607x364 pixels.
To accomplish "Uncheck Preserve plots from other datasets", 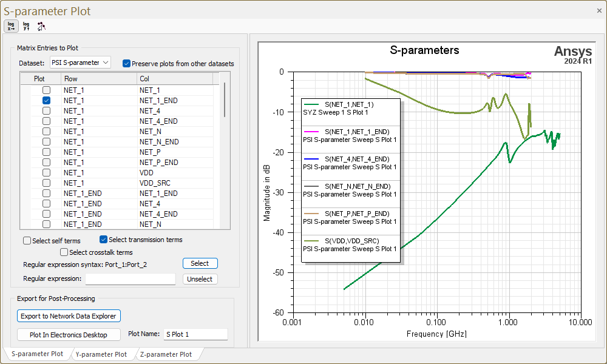I will click(x=126, y=62).
